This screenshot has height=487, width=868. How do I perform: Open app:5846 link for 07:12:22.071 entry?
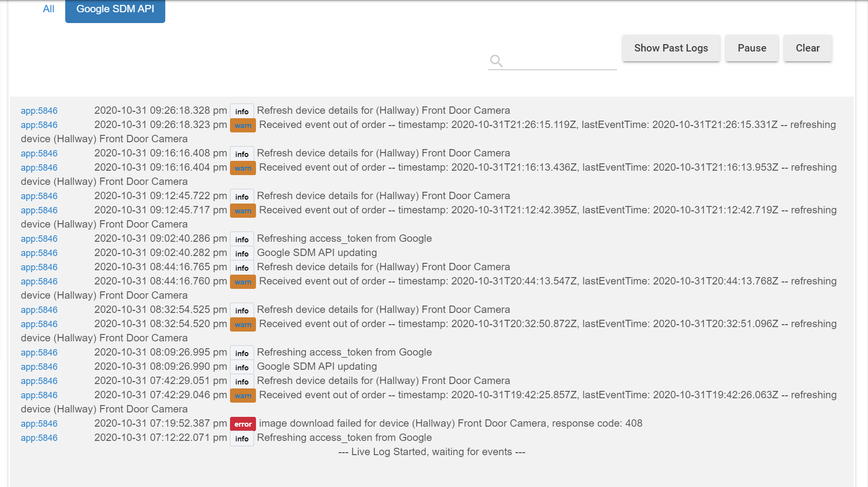39,438
